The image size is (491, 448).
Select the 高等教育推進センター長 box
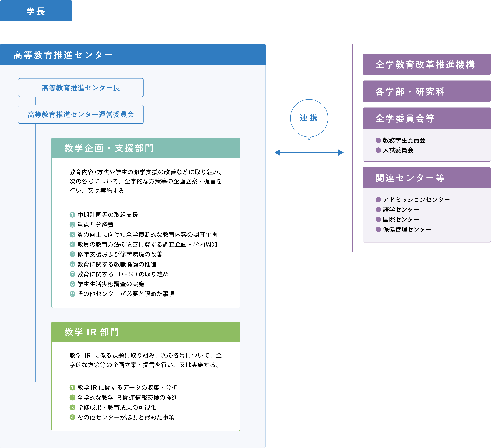coord(81,88)
